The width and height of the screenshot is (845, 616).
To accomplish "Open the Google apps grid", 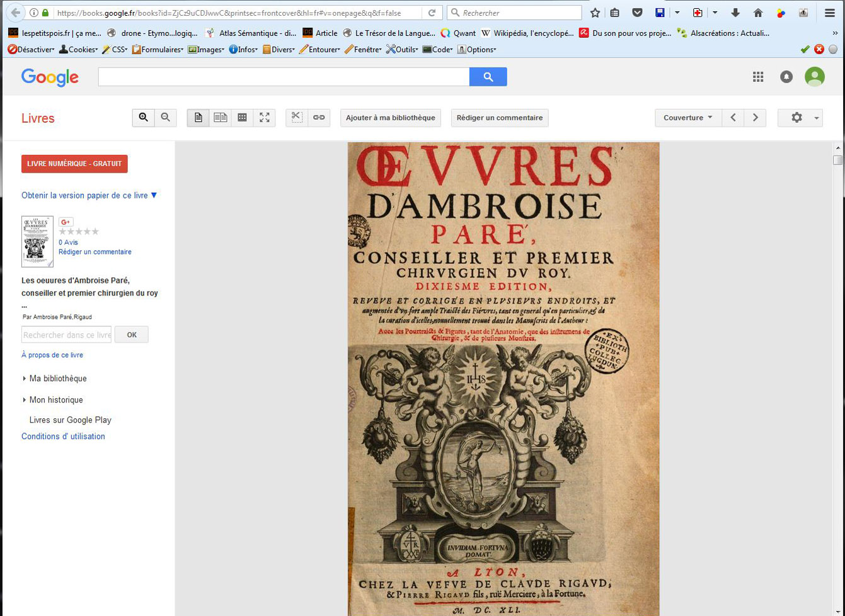I will 758,77.
